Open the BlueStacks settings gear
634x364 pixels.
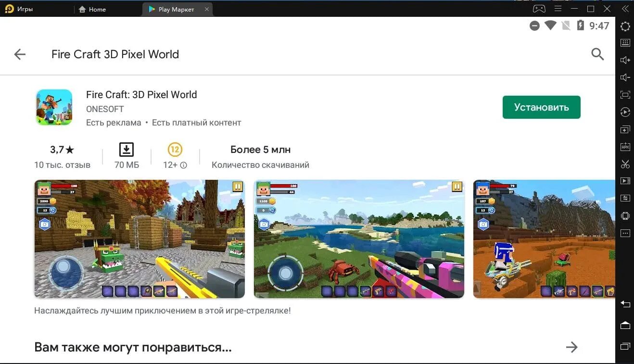coord(625,26)
